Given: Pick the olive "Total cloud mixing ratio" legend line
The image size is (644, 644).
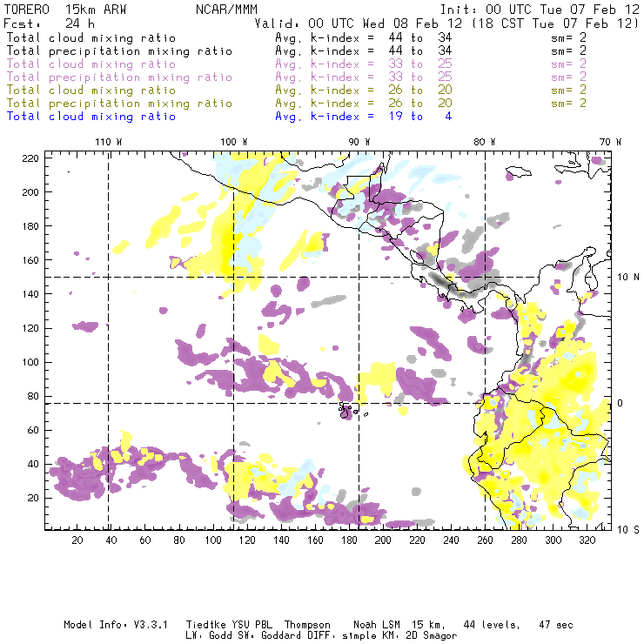Looking at the screenshot, I should [x=91, y=91].
